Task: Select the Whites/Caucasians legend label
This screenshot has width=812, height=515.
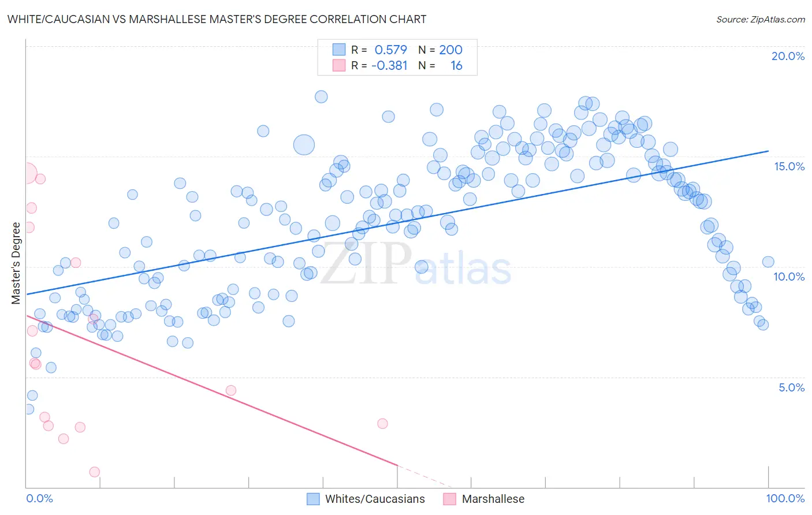Action: (375, 499)
